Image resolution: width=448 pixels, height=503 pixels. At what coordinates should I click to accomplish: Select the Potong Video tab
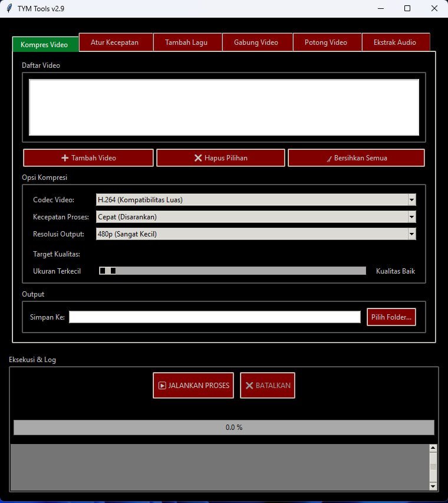tap(325, 42)
